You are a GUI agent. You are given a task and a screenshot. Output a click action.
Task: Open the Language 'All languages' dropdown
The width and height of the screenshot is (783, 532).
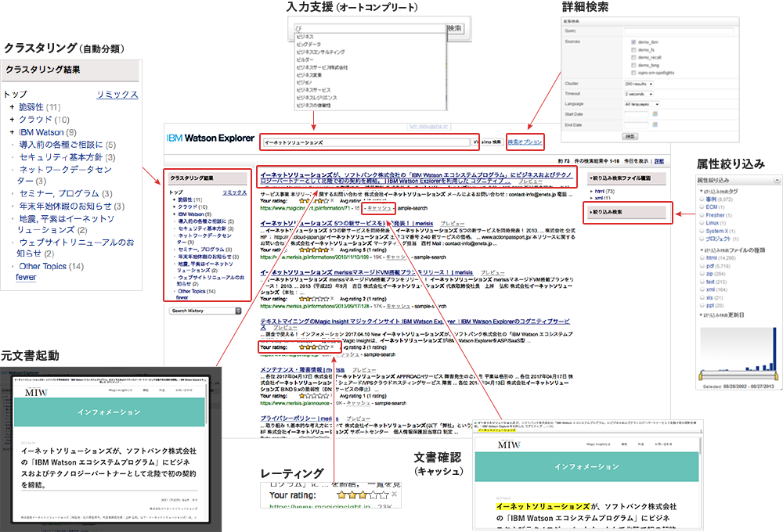642,104
